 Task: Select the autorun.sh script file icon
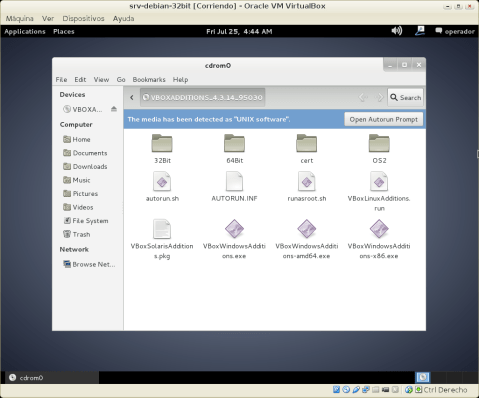point(162,181)
